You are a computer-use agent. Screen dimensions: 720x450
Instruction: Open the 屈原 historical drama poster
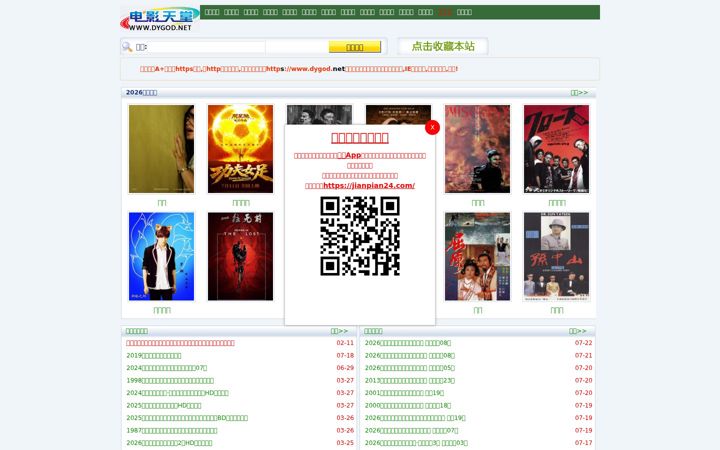477,256
